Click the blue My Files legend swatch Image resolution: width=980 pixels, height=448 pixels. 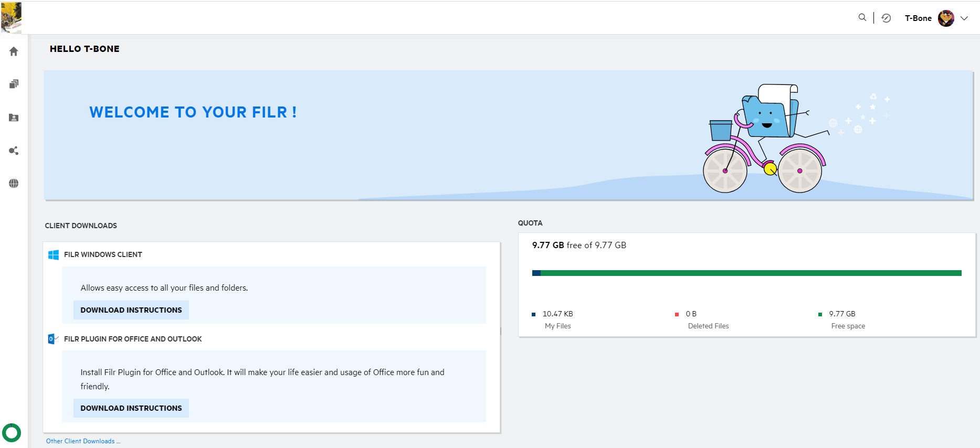[534, 314]
